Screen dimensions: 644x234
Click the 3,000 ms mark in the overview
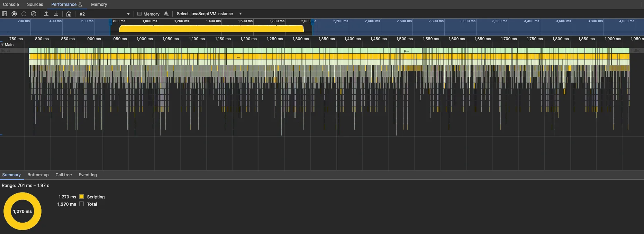coord(468,21)
